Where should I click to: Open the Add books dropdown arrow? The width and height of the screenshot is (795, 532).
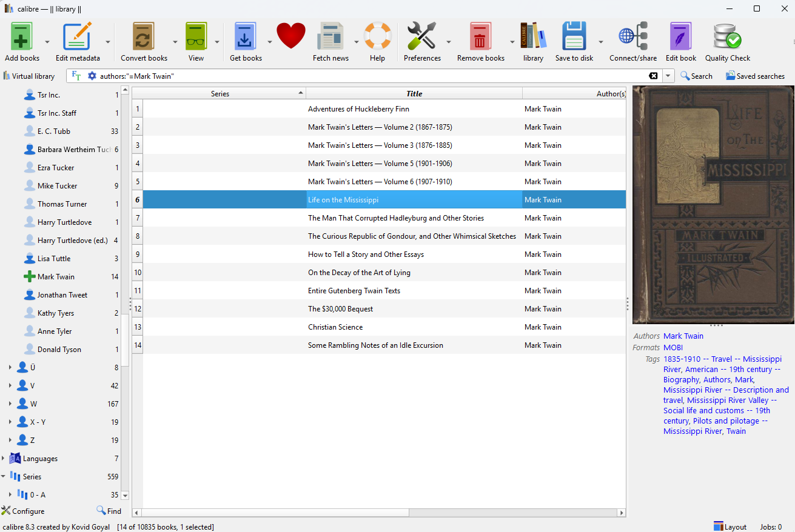[47, 42]
